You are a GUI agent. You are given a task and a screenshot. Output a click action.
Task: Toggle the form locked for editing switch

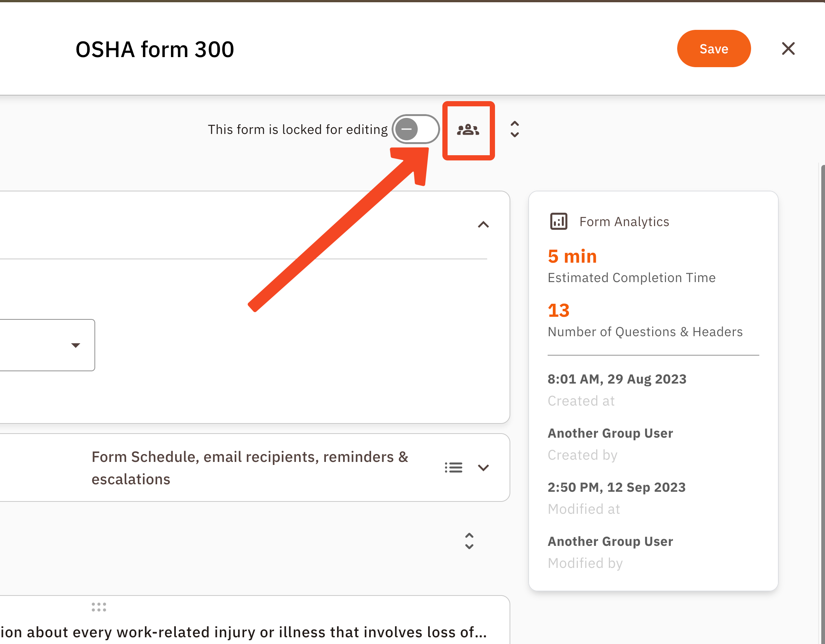point(415,129)
